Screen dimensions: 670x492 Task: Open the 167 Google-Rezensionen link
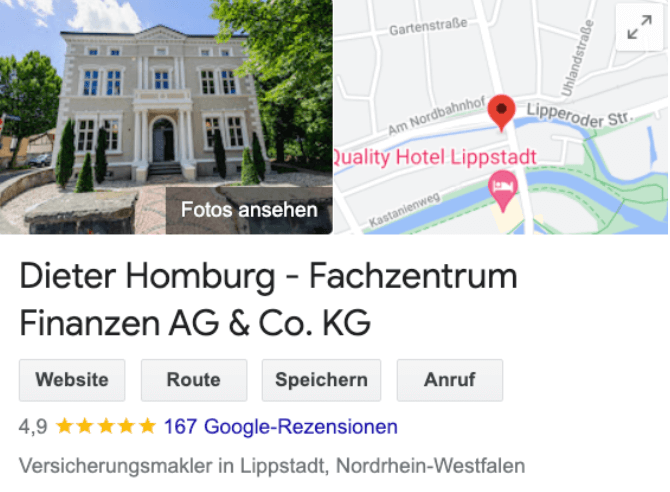[x=281, y=427]
